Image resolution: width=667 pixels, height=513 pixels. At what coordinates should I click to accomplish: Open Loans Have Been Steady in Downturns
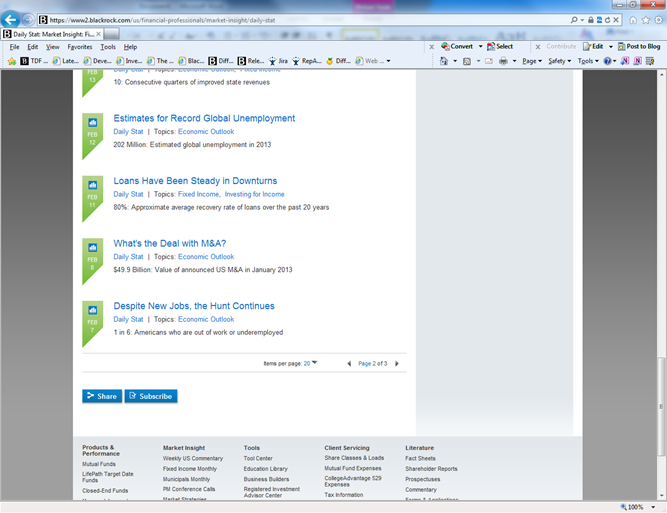pyautogui.click(x=195, y=181)
